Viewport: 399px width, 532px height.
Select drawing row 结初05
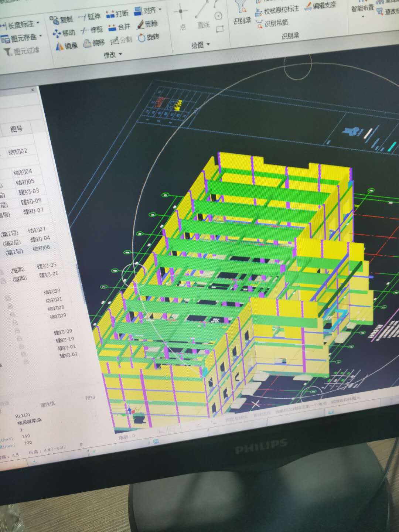click(25, 182)
